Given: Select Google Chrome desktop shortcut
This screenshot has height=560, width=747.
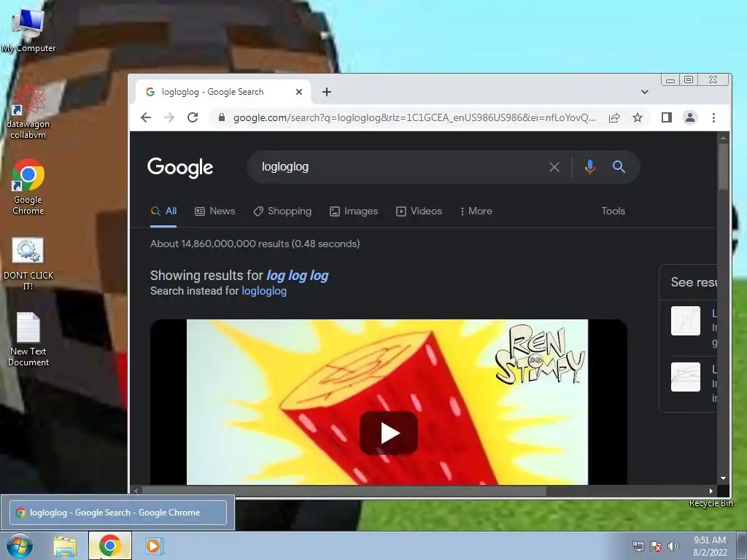Looking at the screenshot, I should [x=28, y=187].
